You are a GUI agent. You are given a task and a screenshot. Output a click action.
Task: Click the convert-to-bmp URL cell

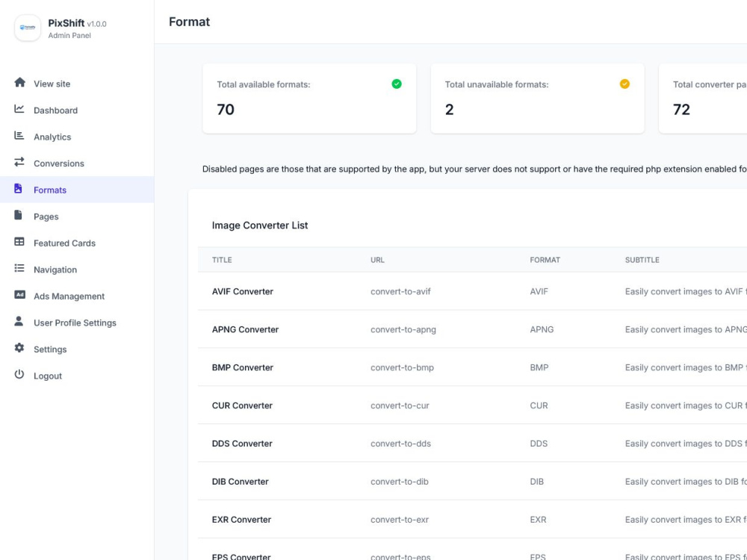coord(402,367)
